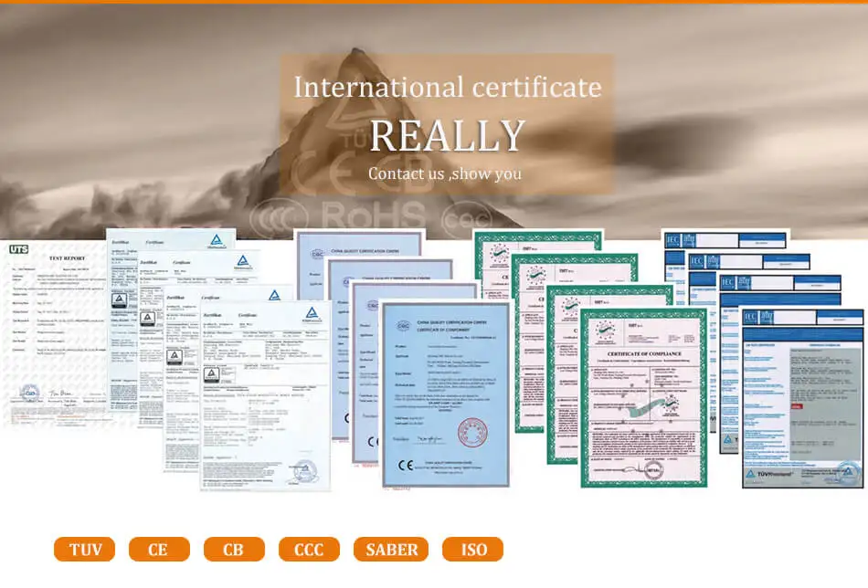Open the CB certification tab

(234, 550)
